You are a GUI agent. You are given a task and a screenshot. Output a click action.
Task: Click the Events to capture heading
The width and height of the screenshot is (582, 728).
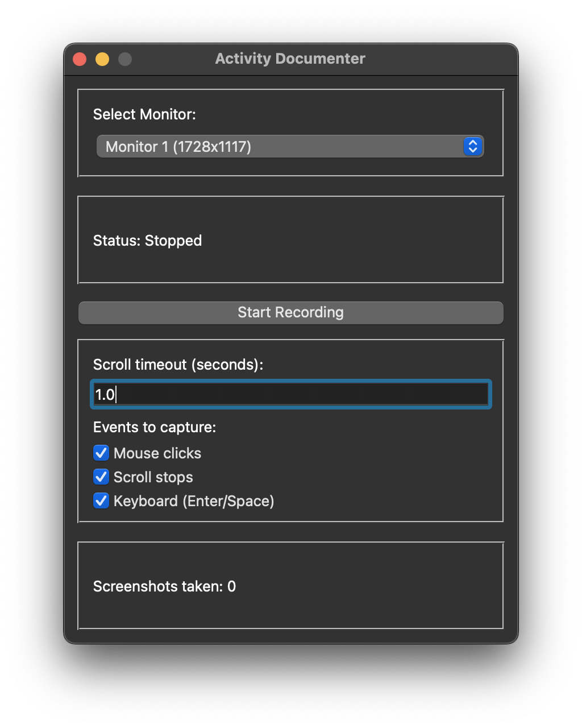155,427
